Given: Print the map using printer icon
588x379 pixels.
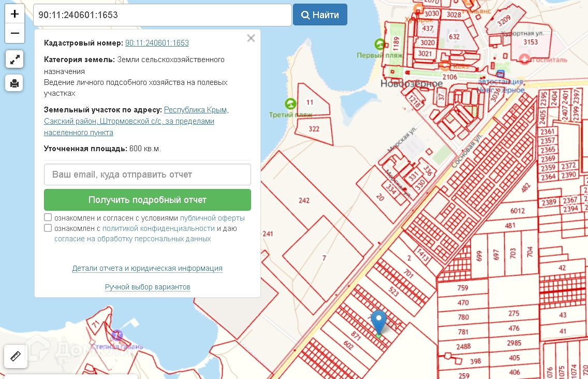Looking at the screenshot, I should (14, 83).
